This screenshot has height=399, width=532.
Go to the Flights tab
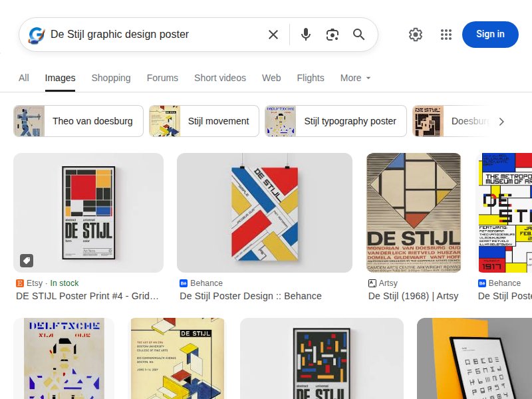point(311,78)
